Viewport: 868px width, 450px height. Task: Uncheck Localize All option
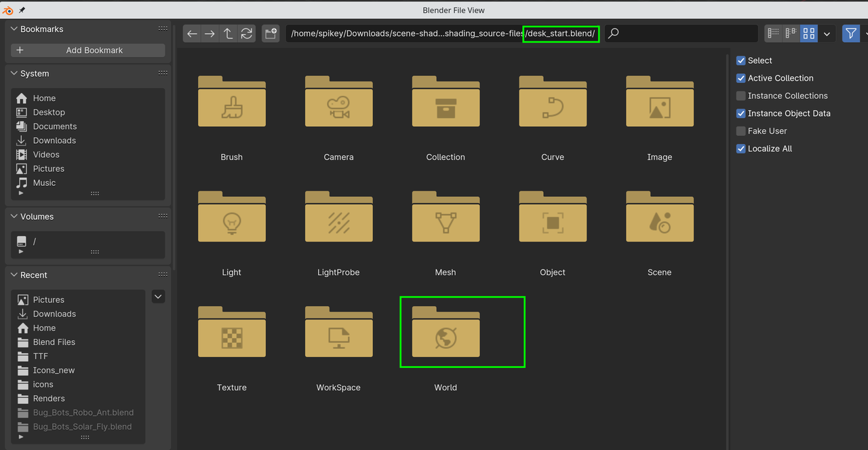click(741, 149)
